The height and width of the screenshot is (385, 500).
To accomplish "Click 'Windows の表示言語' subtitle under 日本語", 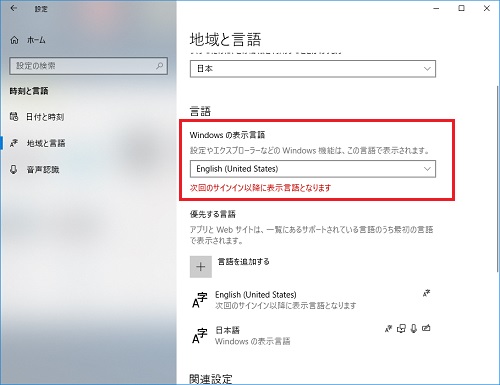I will [253, 341].
